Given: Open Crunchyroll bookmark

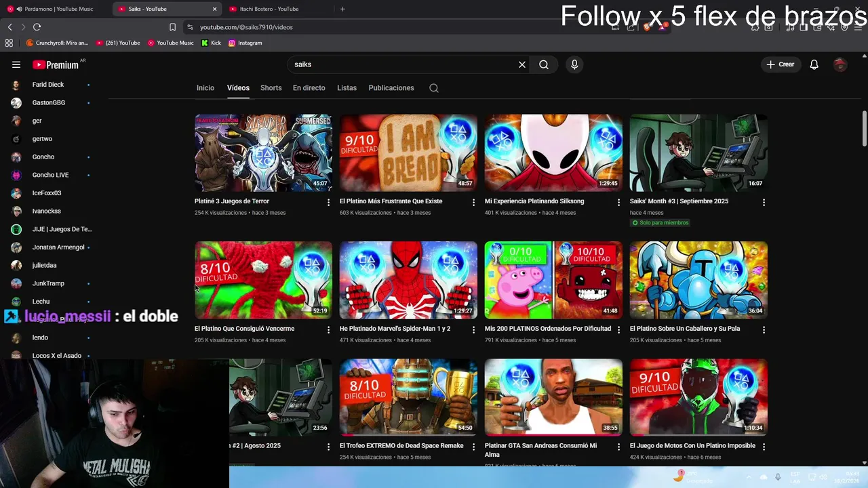Looking at the screenshot, I should click(x=57, y=43).
